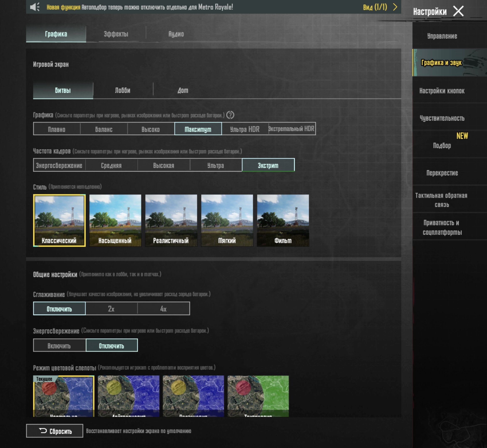Close the Настройки settings screen
The image size is (487, 448).
(458, 11)
